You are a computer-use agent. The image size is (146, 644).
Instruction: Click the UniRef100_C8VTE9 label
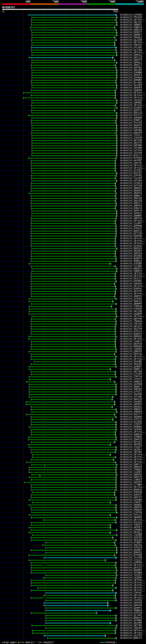pyautogui.click(x=131, y=600)
